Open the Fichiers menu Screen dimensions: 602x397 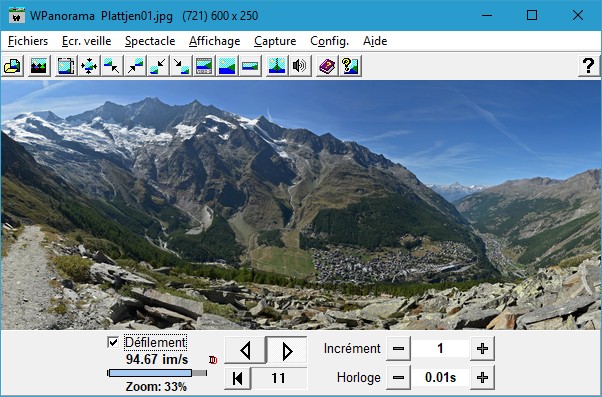coord(28,41)
